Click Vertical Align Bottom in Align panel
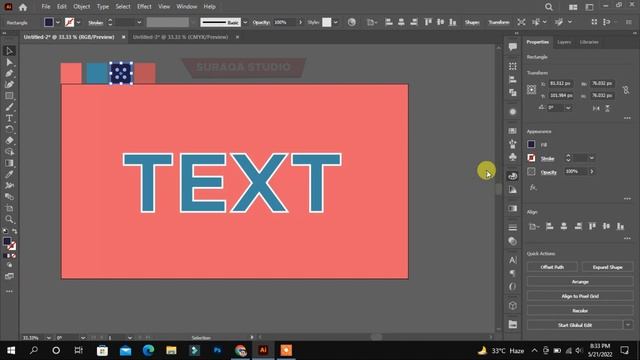This screenshot has width=640, height=360. click(620, 226)
